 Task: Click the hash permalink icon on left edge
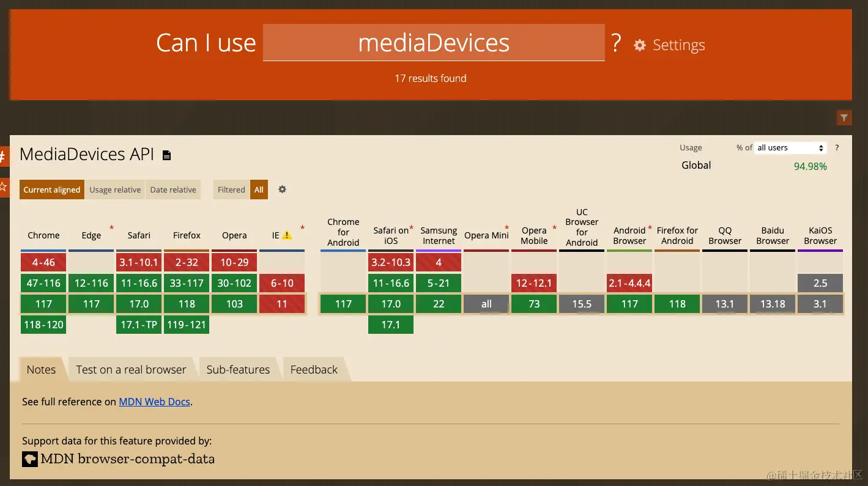[x=4, y=156]
